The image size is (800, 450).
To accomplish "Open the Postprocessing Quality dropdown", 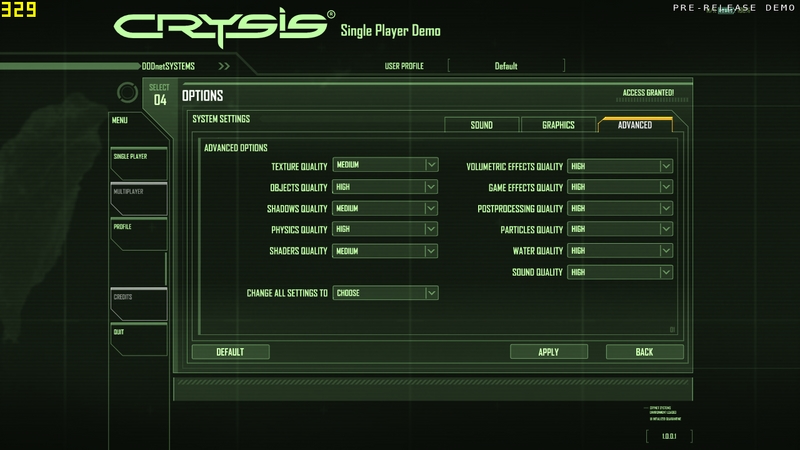I will (620, 208).
